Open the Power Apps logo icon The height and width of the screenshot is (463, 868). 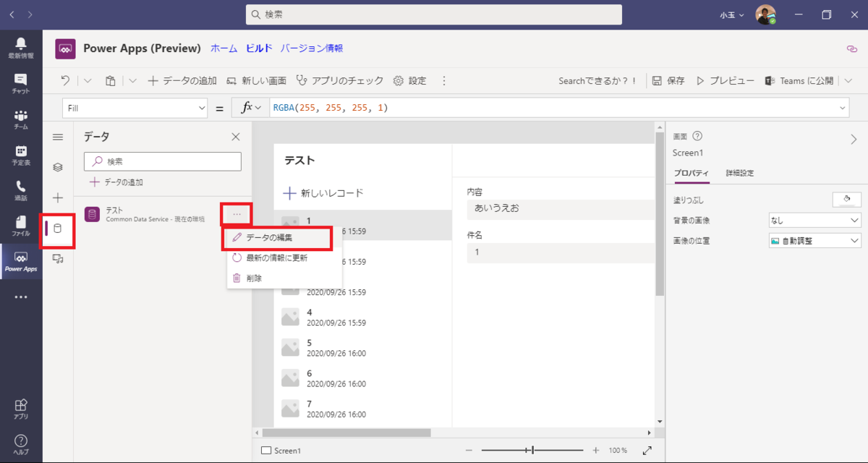point(66,48)
